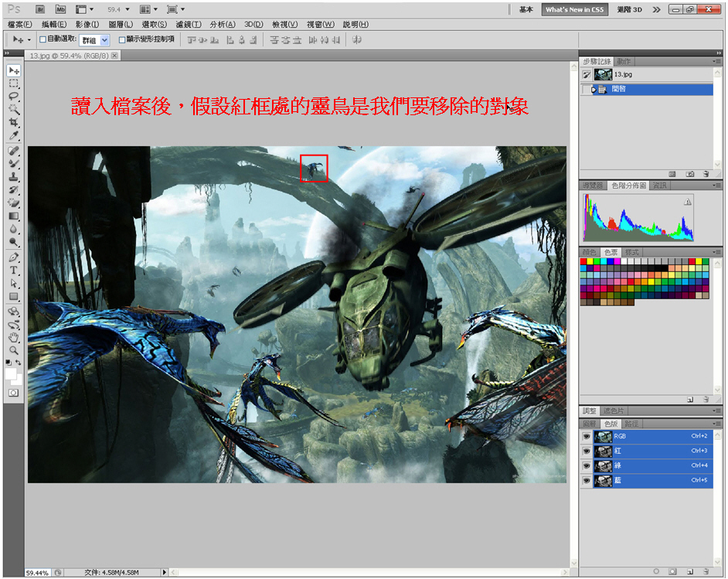Screen dimensions: 728x579
Task: Open the 影像(I) menu
Action: 87,24
